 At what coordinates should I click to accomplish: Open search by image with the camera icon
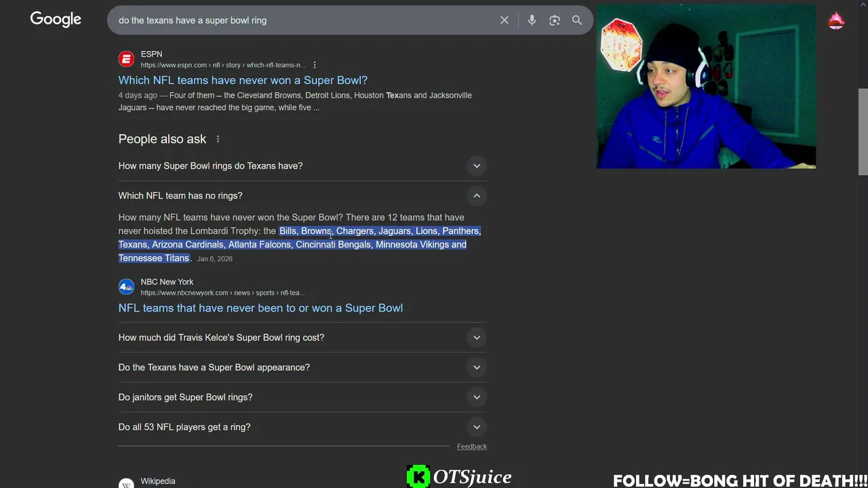pos(555,20)
